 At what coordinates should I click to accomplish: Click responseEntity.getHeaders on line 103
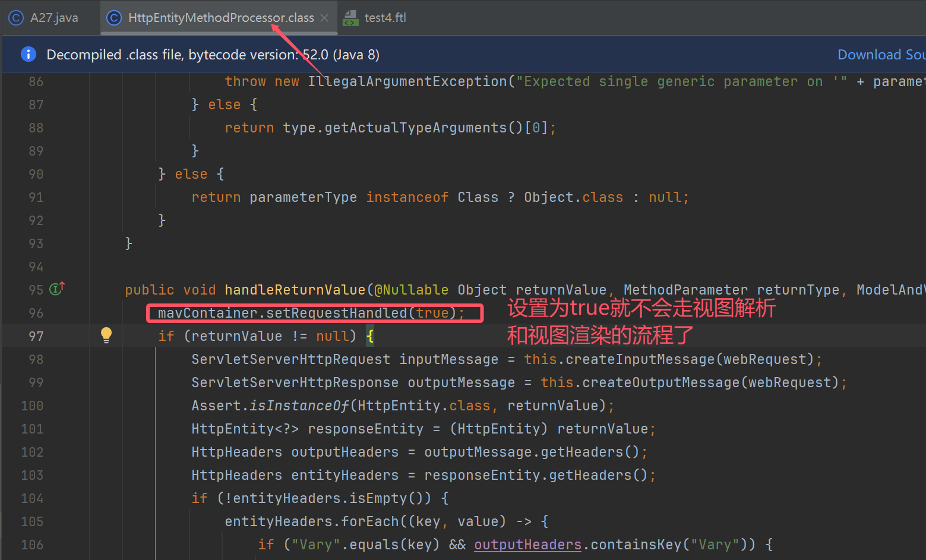point(528,475)
